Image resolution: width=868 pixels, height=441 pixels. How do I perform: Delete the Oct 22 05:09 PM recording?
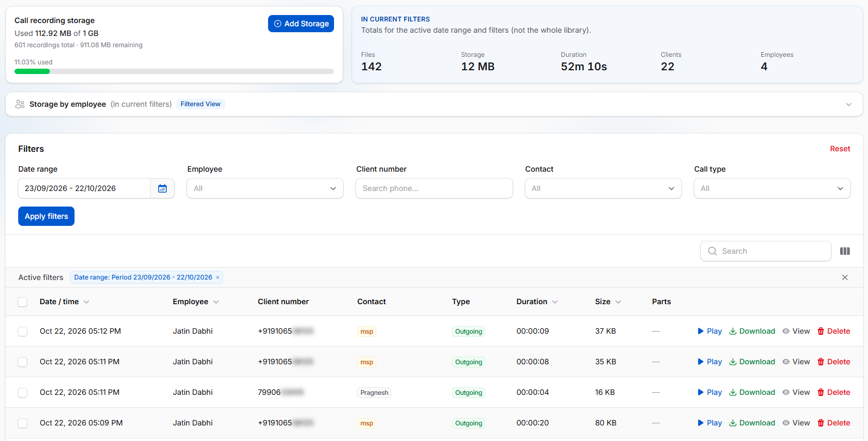coord(834,423)
